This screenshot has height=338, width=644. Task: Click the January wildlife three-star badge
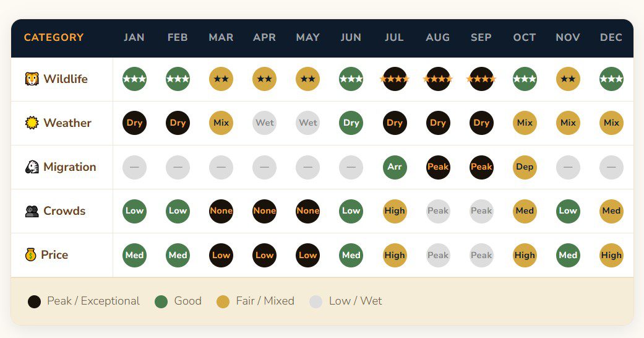[134, 79]
